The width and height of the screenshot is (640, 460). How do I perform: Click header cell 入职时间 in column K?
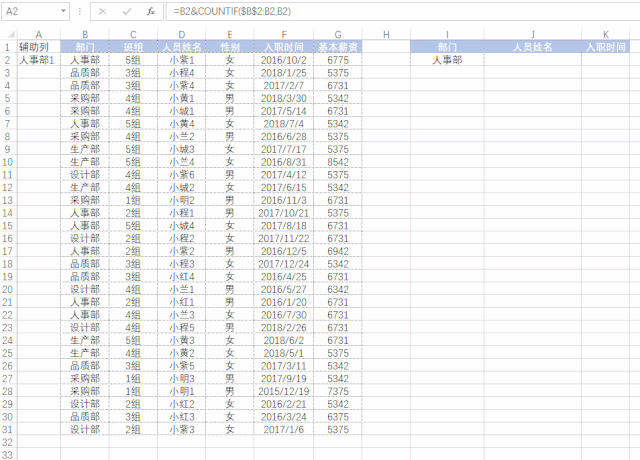coord(605,47)
